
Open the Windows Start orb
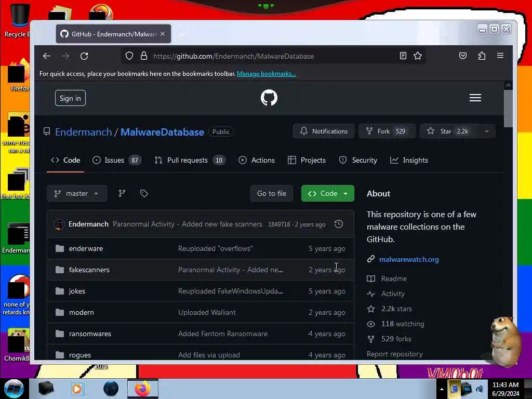[14, 389]
